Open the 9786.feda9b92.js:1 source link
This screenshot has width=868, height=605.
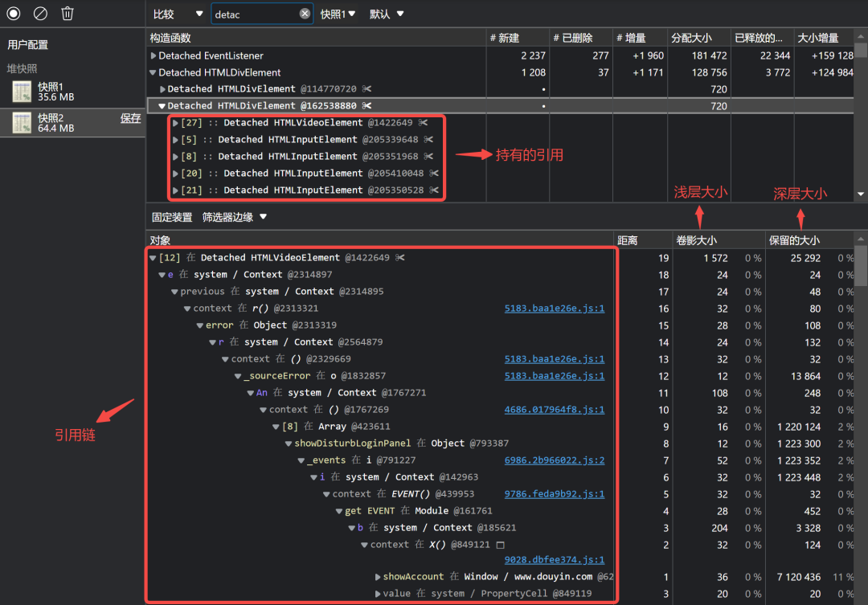tap(554, 494)
